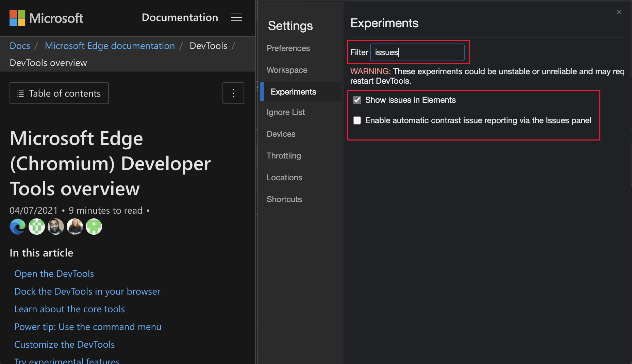Click the last green pixel contributor avatar
Image resolution: width=632 pixels, height=364 pixels.
[x=94, y=227]
